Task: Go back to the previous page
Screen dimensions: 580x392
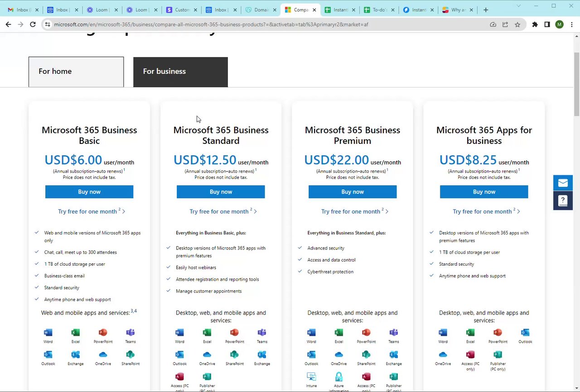Action: (x=8, y=24)
